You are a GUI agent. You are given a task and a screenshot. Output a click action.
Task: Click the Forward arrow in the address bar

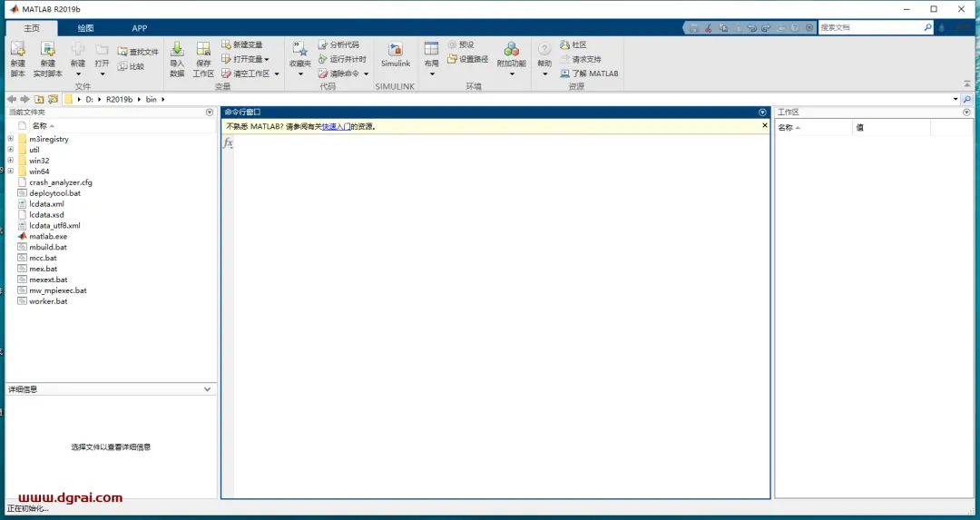click(x=24, y=99)
